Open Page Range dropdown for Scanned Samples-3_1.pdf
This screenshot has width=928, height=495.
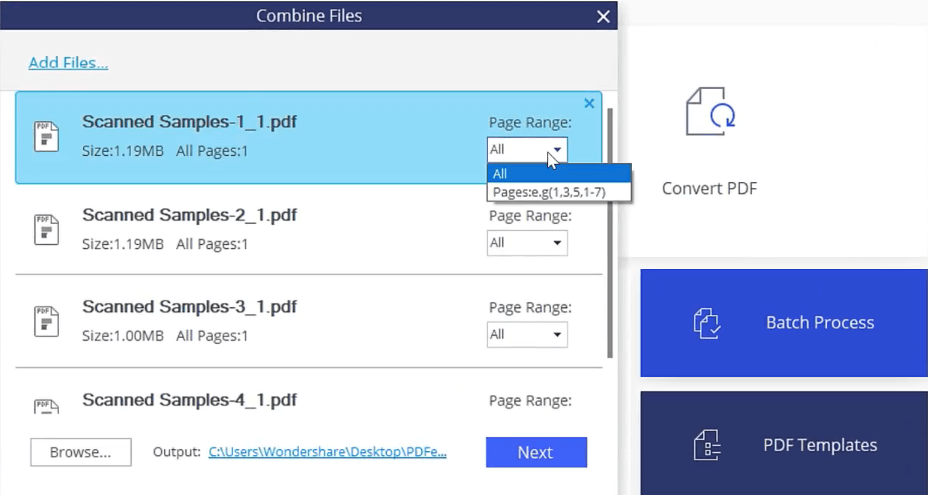(527, 334)
